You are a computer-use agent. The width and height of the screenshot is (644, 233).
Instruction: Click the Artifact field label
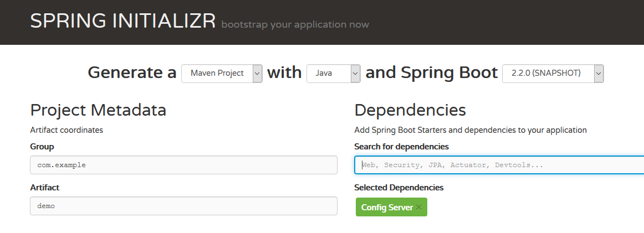[44, 188]
